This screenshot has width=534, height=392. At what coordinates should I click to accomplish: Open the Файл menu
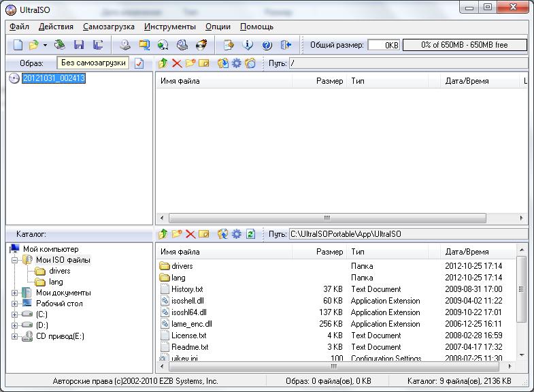point(19,27)
